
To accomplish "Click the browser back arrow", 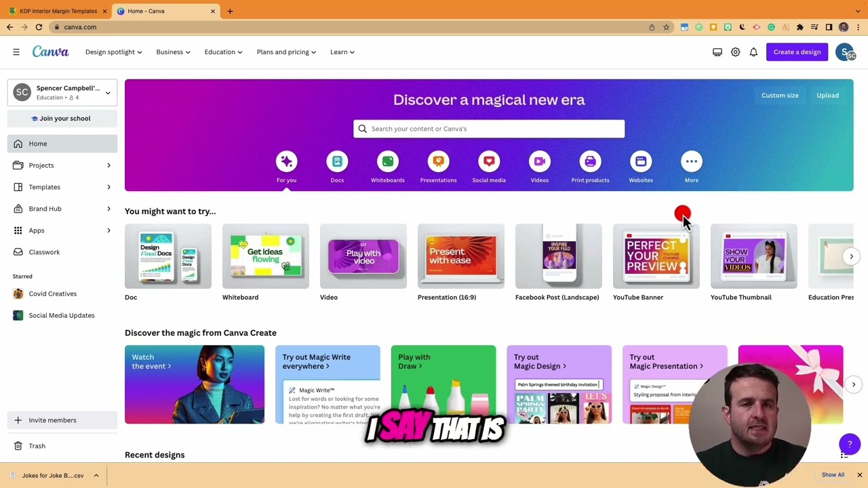I will point(9,27).
